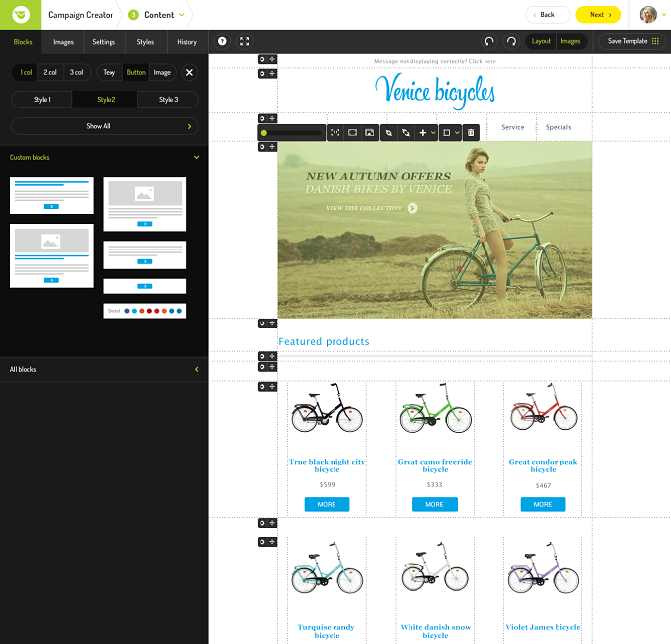This screenshot has height=644, width=671.
Task: Click Campaign Creator breadcrumb
Action: [x=81, y=15]
